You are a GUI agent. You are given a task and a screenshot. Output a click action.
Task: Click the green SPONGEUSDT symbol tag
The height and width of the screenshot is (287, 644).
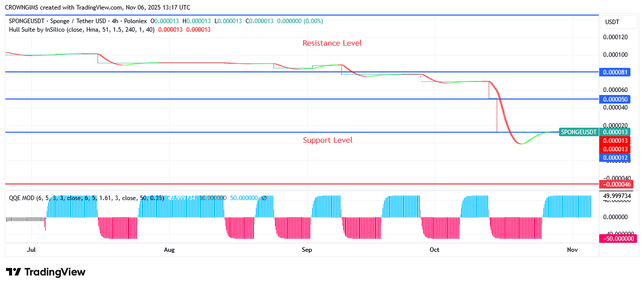[x=579, y=132]
